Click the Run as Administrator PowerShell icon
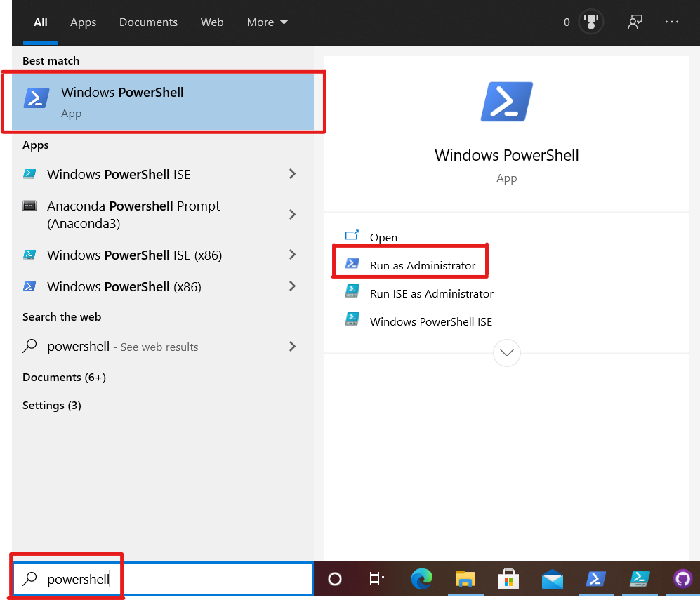The image size is (700, 600). tap(352, 263)
